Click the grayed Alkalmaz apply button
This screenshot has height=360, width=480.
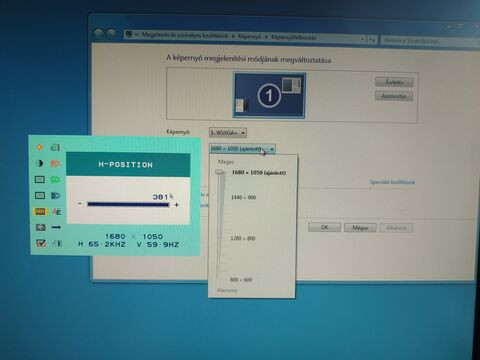pos(396,228)
